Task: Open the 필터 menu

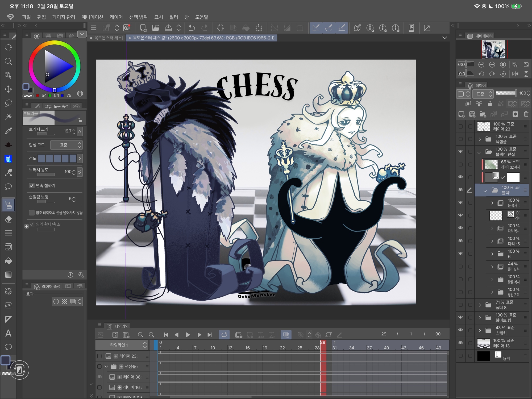Action: (173, 17)
